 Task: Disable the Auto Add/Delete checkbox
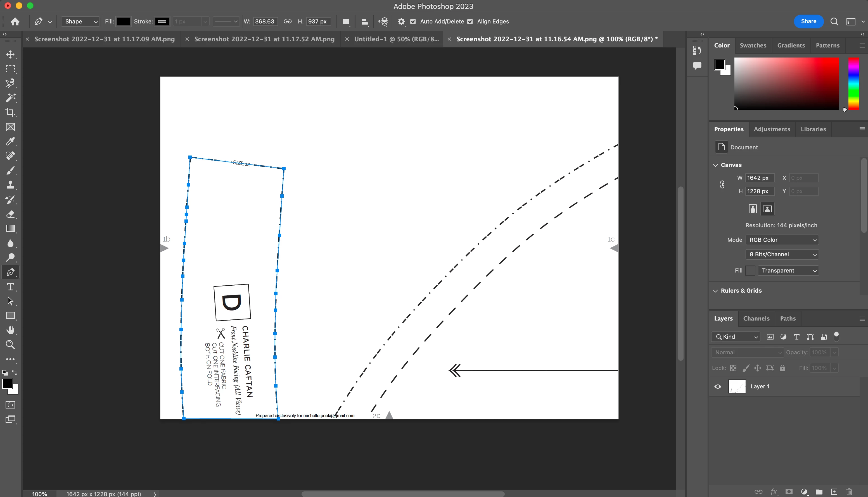tap(413, 21)
